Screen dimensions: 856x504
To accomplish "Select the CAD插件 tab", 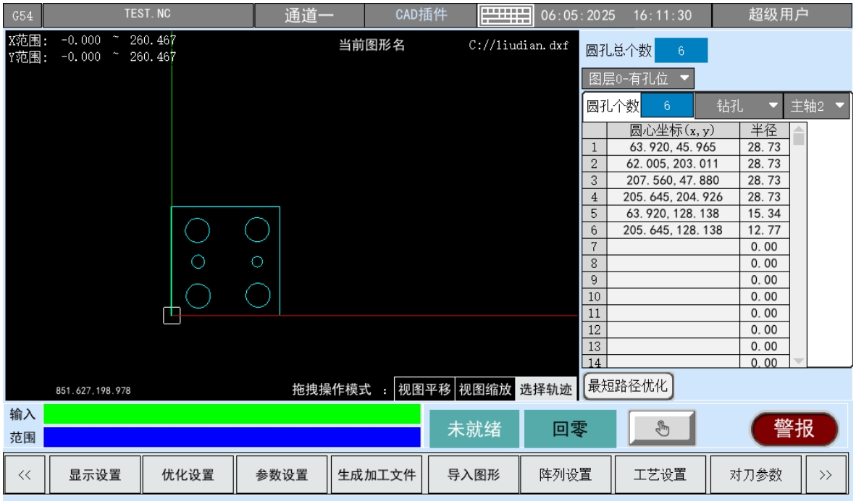I will coord(421,15).
